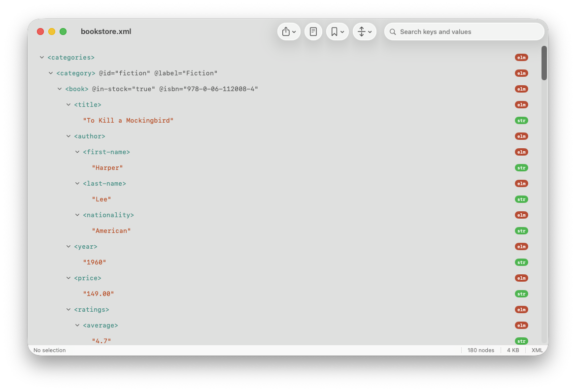Image resolution: width=576 pixels, height=392 pixels.
Task: Click the elm badge beside categories
Action: click(x=521, y=57)
